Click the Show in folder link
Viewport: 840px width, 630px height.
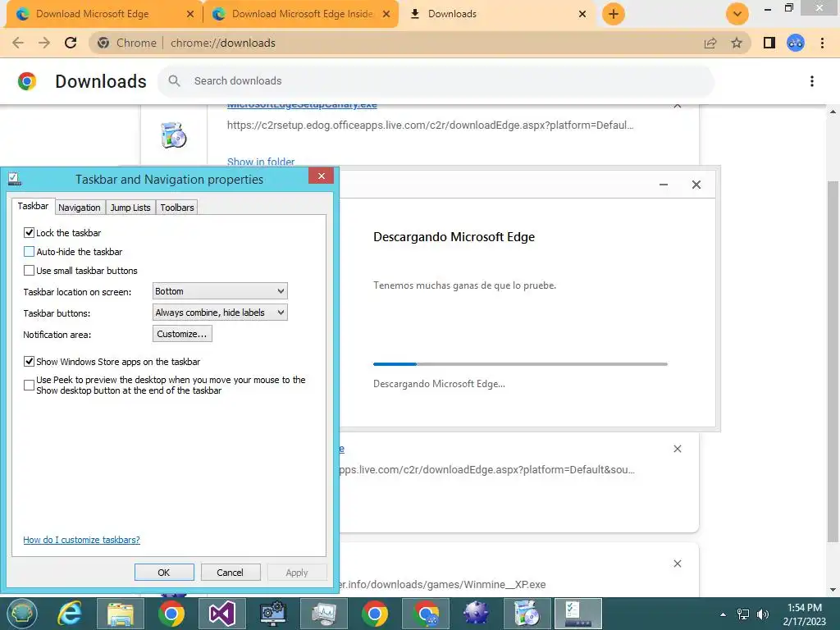coord(261,162)
